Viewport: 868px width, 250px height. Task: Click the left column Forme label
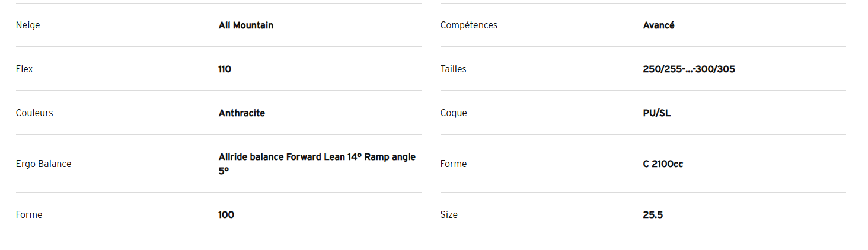click(x=29, y=214)
